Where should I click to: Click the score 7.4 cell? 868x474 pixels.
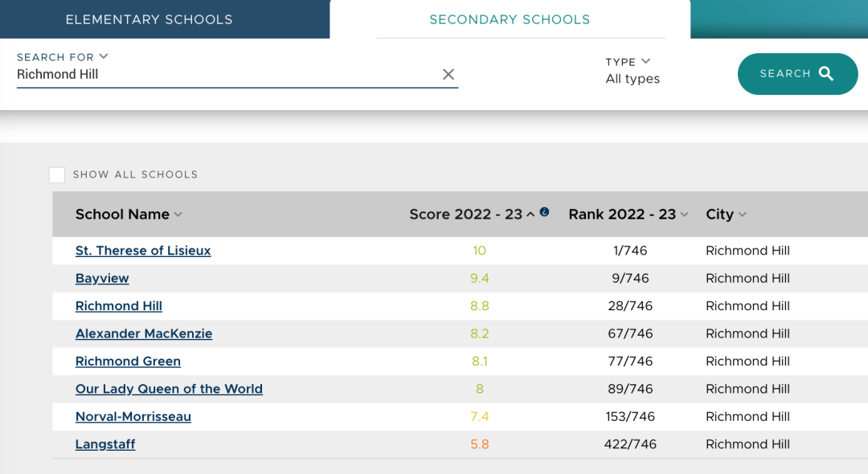[479, 416]
